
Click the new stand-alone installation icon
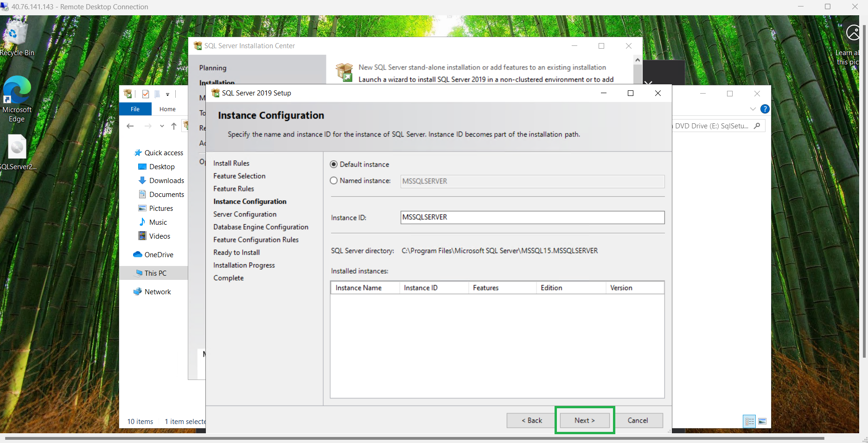tap(345, 73)
